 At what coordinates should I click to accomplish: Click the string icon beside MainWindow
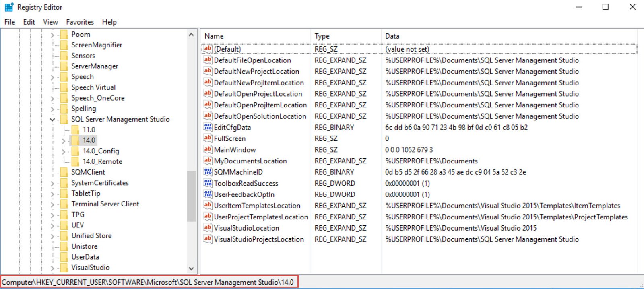(x=208, y=150)
